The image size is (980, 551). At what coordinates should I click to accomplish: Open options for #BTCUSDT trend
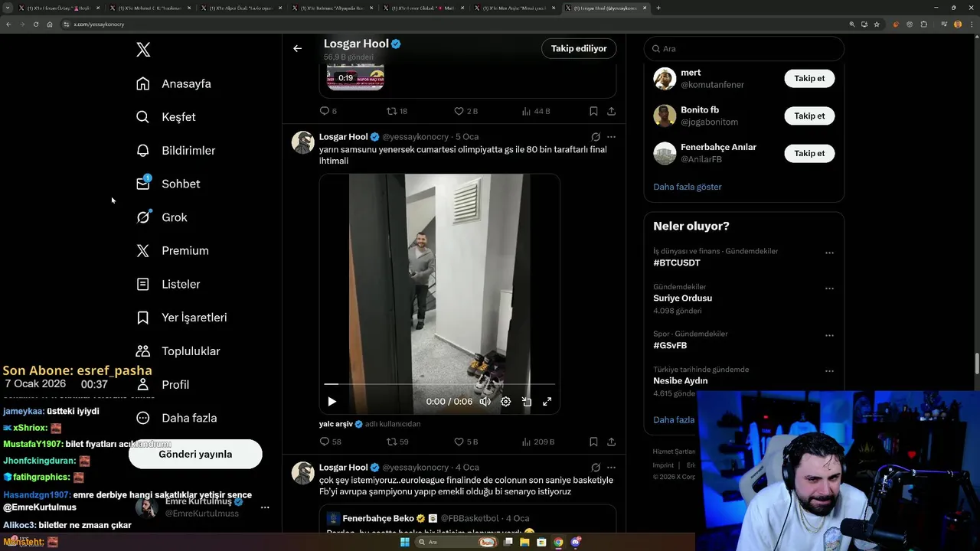click(x=829, y=253)
